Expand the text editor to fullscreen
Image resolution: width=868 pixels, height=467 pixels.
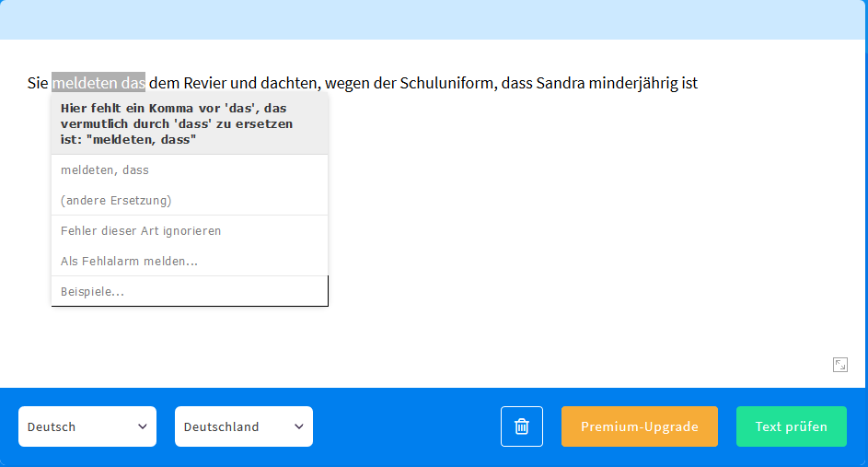click(839, 365)
